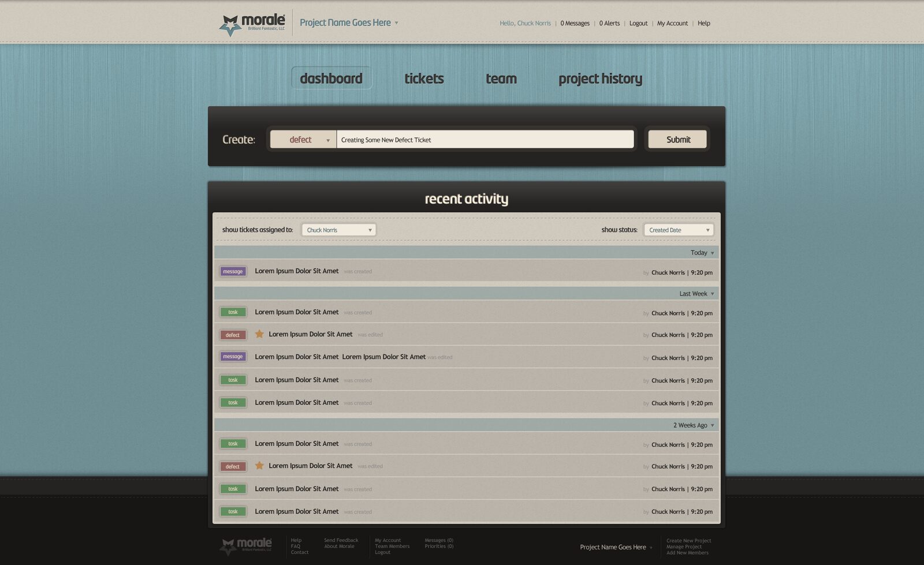Image resolution: width=924 pixels, height=565 pixels.
Task: Click Help in the footer
Action: (x=296, y=540)
